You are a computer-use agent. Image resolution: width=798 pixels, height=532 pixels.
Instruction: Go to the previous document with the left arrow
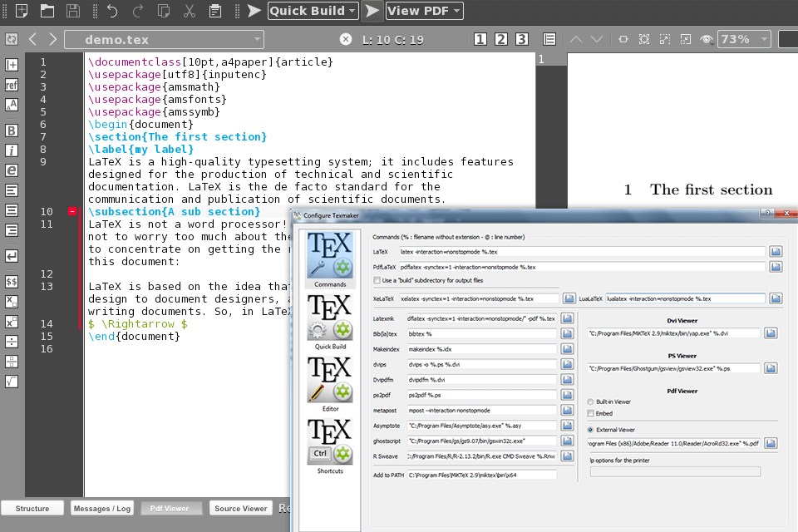[x=33, y=39]
